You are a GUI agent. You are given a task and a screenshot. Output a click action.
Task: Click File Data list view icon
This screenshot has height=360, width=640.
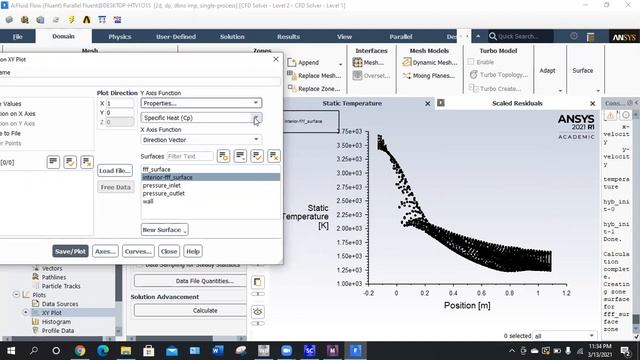[x=53, y=162]
